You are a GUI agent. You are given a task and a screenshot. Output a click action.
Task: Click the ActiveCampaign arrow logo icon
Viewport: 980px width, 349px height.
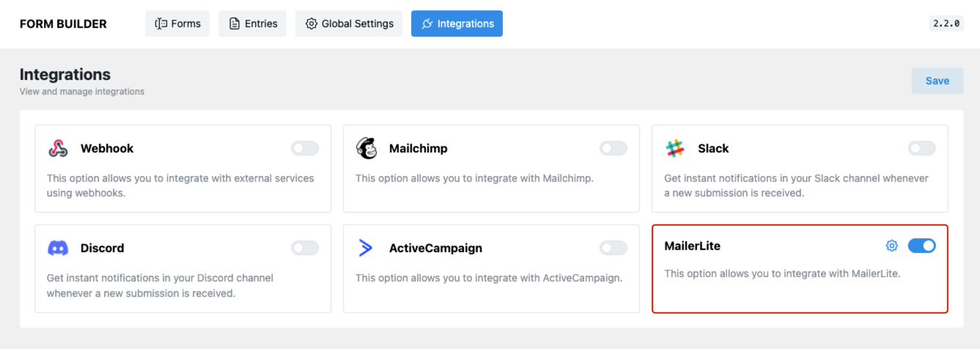[x=366, y=248]
